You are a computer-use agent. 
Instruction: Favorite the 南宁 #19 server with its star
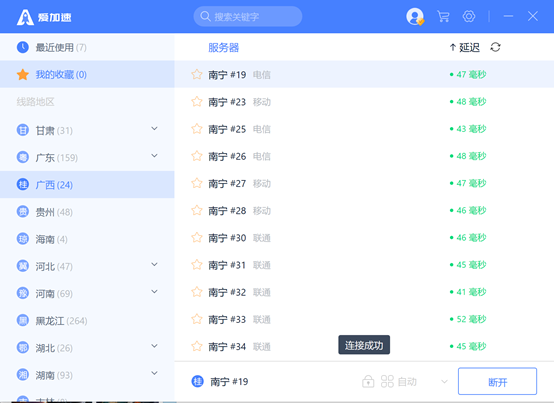tap(197, 75)
